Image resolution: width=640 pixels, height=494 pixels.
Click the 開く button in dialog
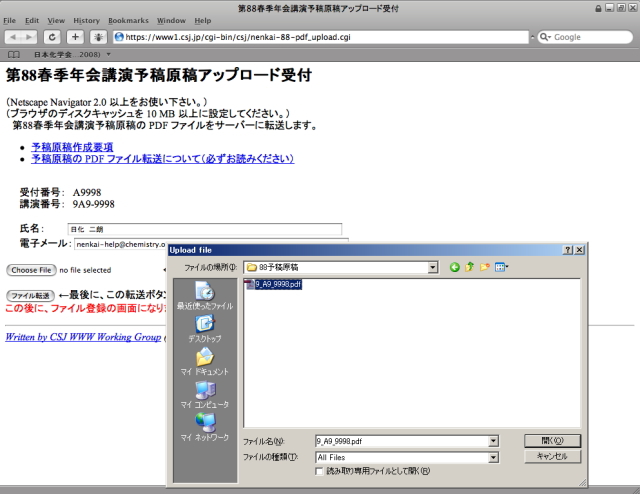tap(552, 440)
